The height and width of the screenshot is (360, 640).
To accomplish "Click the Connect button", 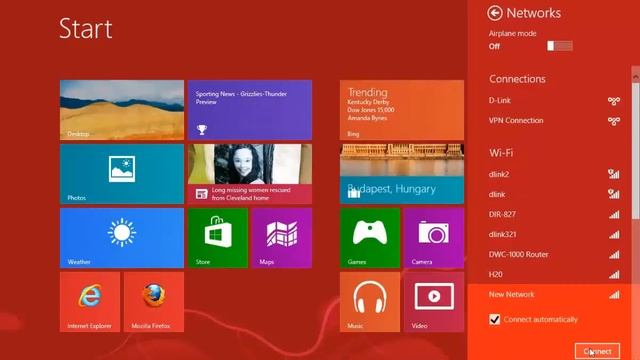I will (x=597, y=351).
